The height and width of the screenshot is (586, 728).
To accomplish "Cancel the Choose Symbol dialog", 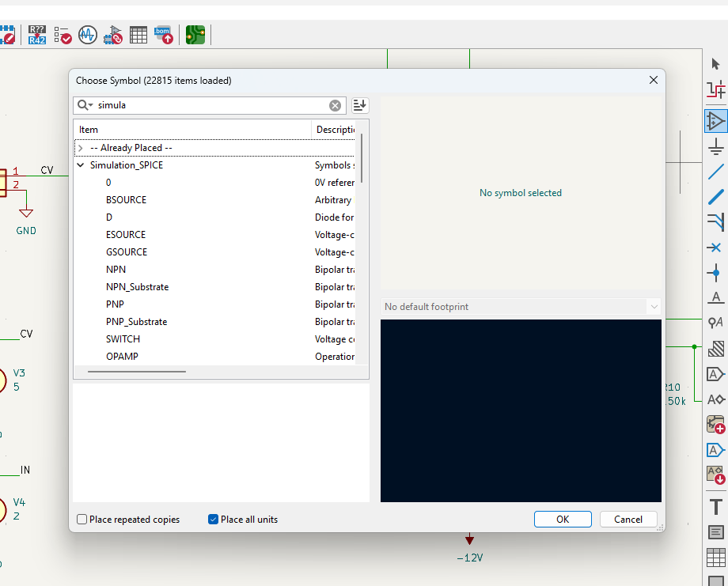I will pos(628,520).
